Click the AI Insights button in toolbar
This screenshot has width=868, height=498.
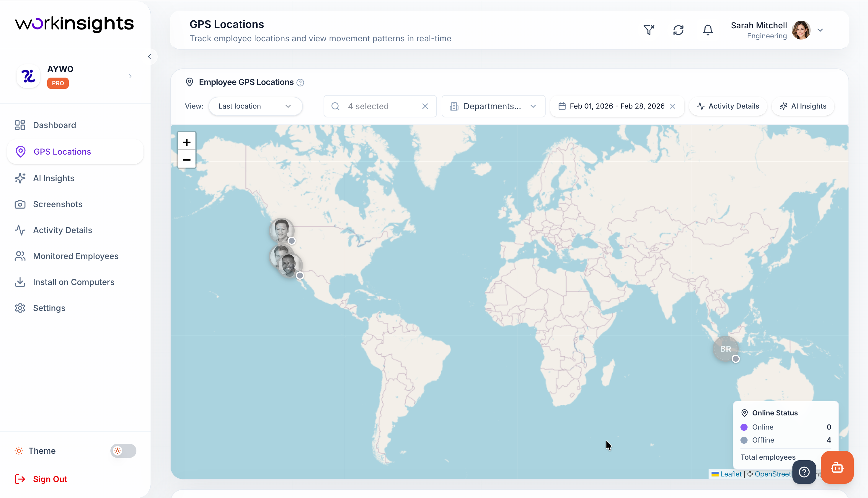pos(803,107)
